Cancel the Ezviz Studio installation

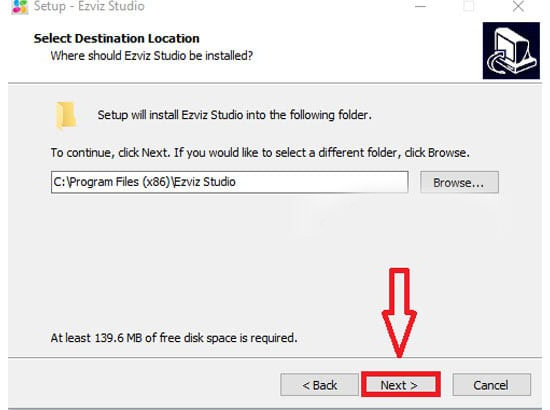point(491,385)
